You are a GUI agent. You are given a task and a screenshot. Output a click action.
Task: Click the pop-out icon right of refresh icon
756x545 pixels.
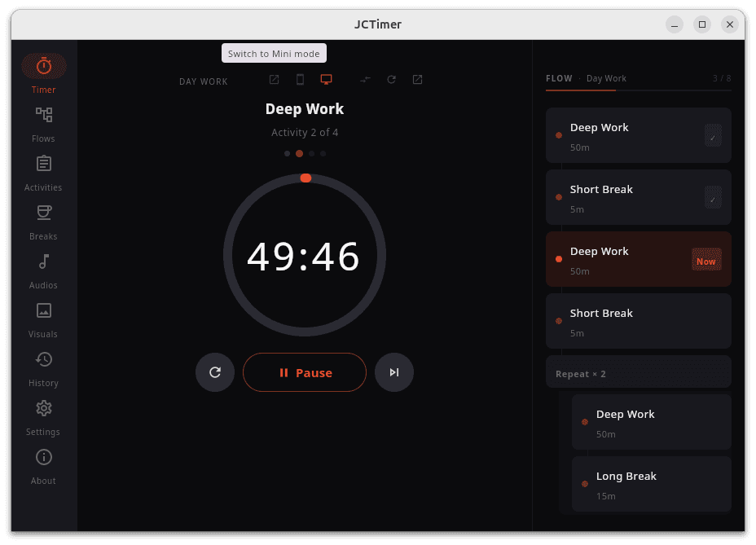(x=418, y=80)
